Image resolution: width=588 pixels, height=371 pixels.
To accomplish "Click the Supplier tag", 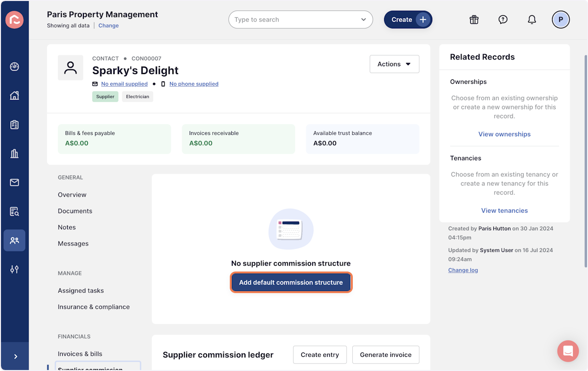I will pyautogui.click(x=105, y=97).
